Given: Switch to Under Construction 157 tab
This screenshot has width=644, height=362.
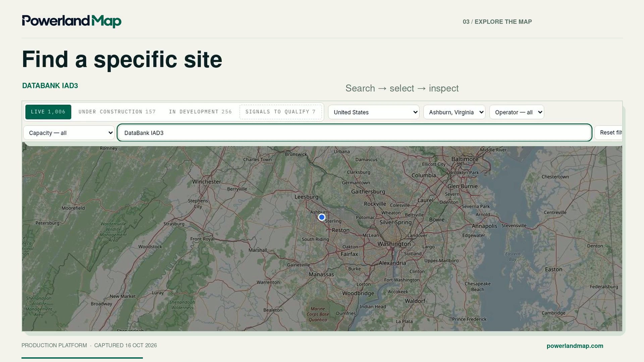Looking at the screenshot, I should [x=117, y=112].
